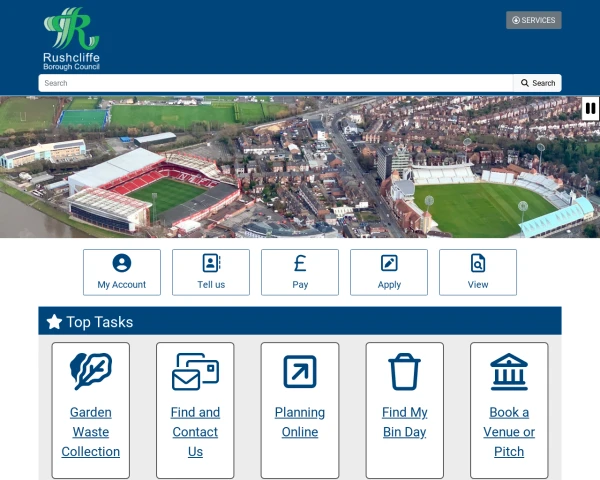
Task: Open the Apply label
Action: point(389,285)
